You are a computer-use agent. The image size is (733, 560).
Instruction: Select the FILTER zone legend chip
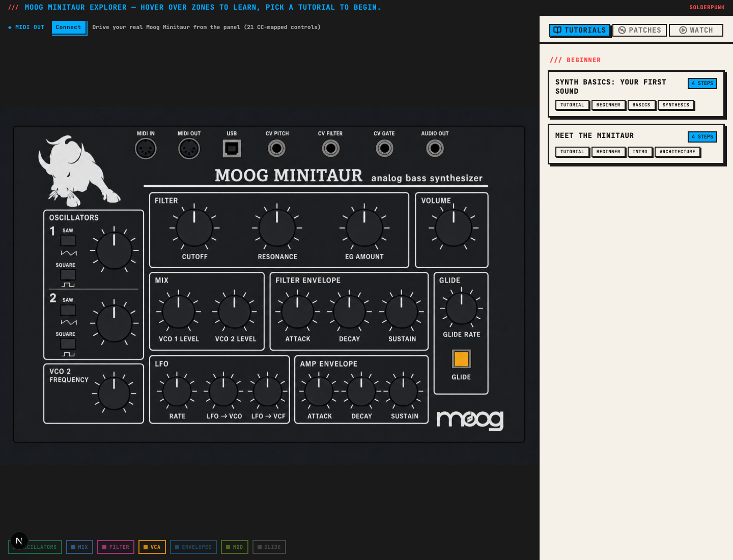click(116, 547)
